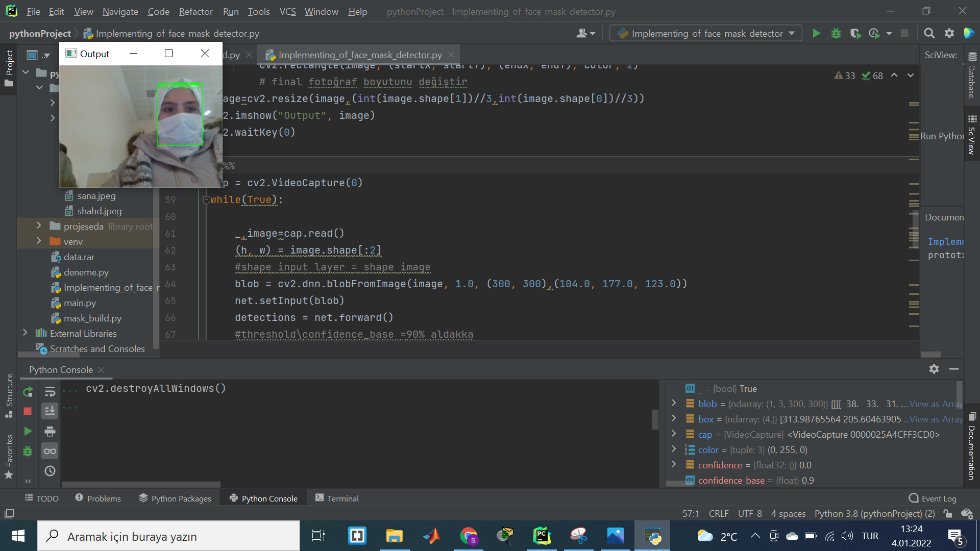
Task: Start debugging the current script
Action: tap(836, 33)
